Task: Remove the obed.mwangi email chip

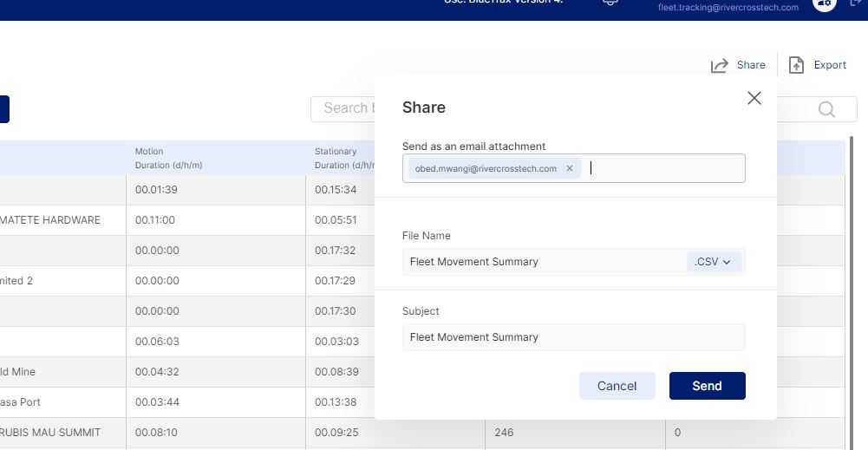Action: (570, 169)
